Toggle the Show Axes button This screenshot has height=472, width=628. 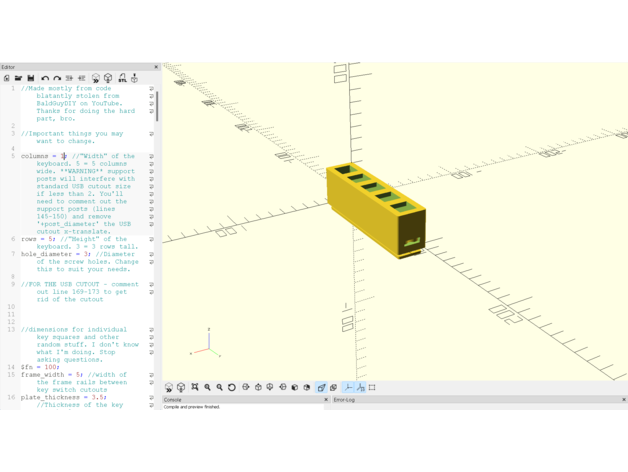click(x=347, y=387)
